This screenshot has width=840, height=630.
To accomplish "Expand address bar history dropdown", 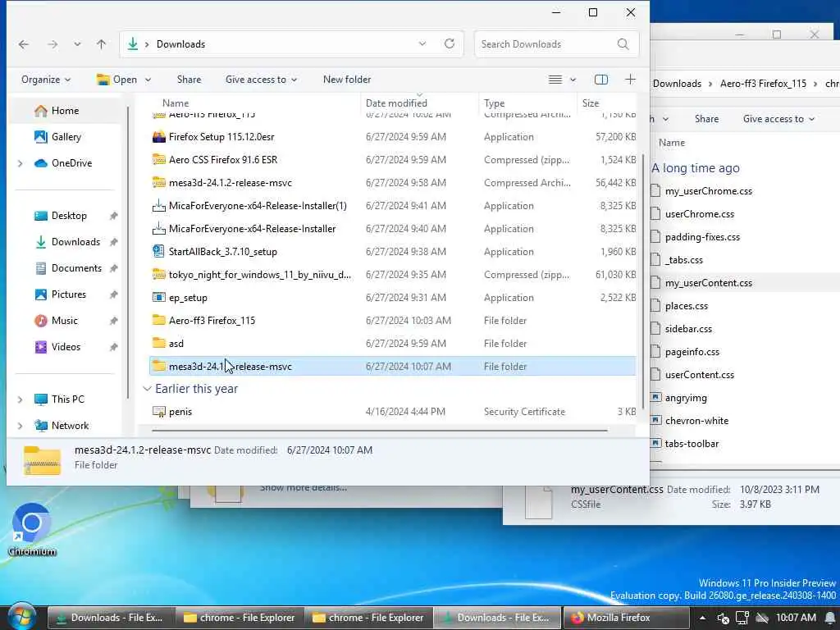I will point(422,44).
